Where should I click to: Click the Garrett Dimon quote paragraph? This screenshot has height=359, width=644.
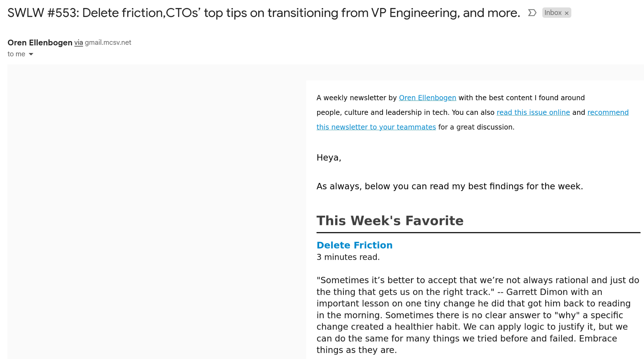477,315
